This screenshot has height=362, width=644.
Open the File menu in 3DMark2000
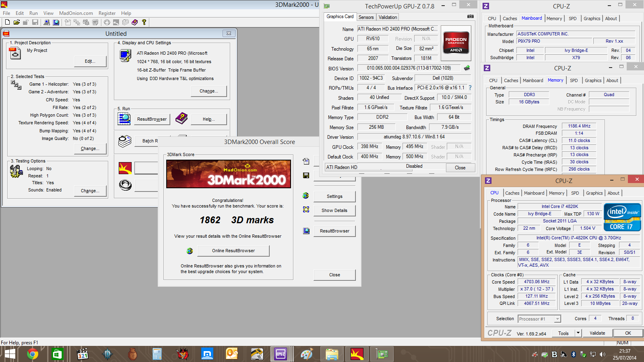(6, 13)
